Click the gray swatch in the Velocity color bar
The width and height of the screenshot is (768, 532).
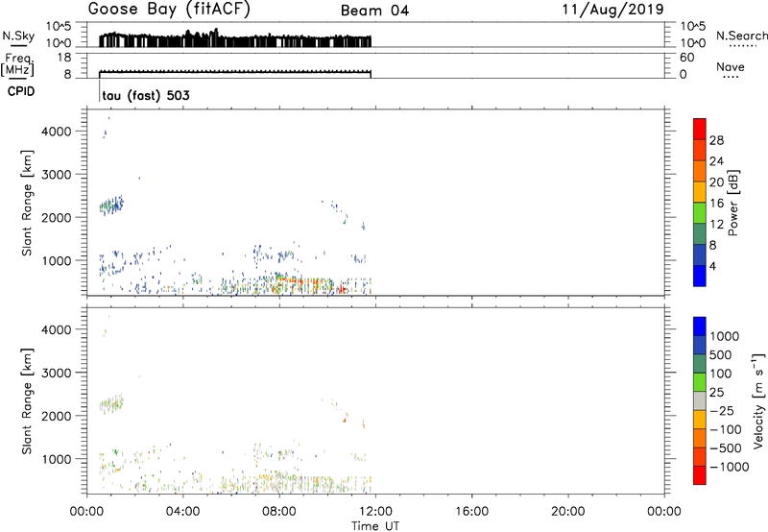click(x=700, y=400)
